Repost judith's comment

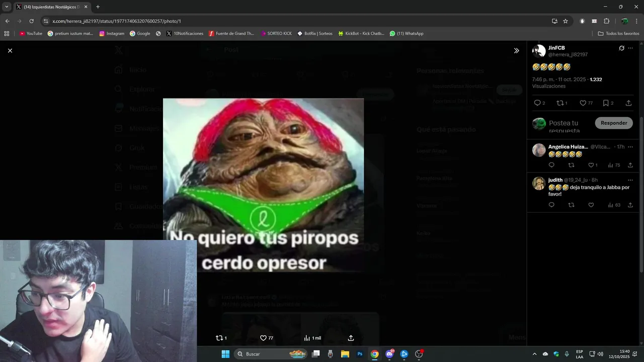coord(571,205)
